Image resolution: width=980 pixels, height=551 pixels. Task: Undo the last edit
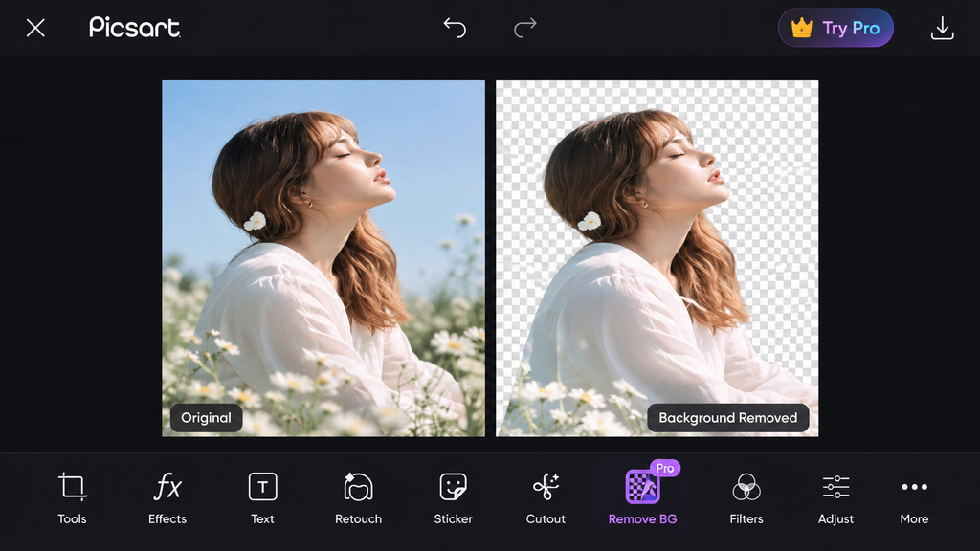point(455,28)
